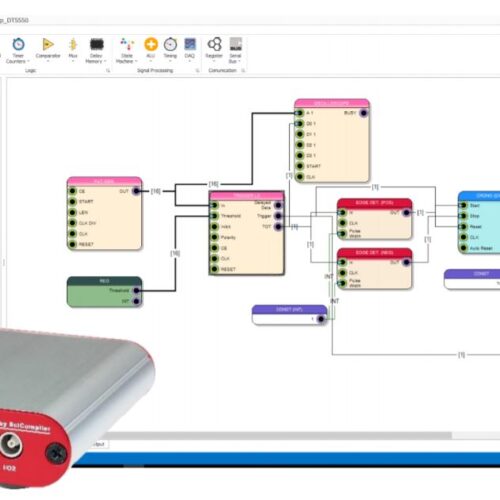
Task: Click the START port of the left pink block
Action: pyautogui.click(x=72, y=202)
